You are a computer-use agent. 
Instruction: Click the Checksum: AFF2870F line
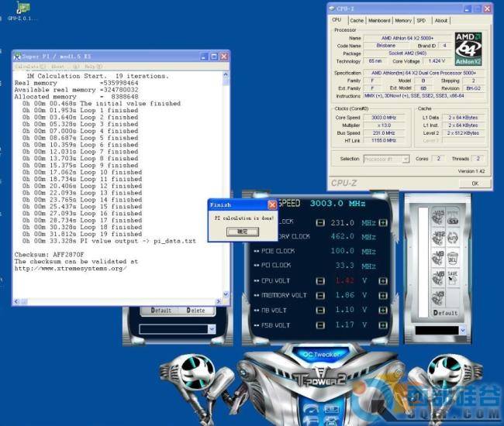(49, 255)
